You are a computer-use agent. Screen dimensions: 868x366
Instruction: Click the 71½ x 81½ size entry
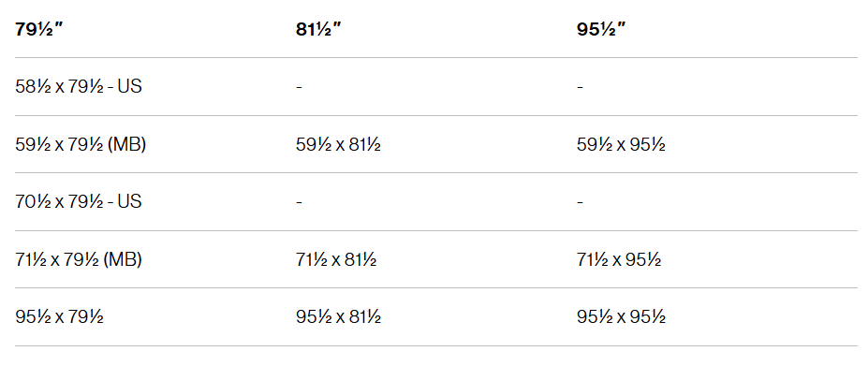coord(336,259)
